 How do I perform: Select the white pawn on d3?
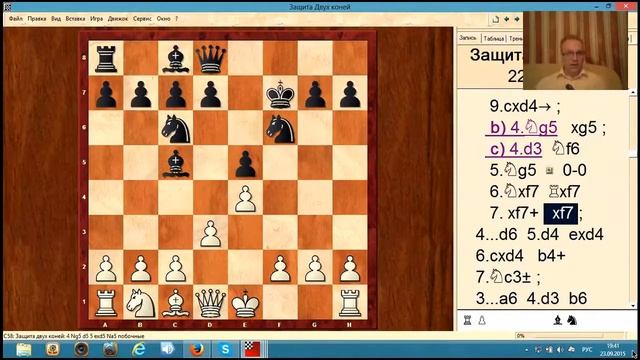[x=211, y=233]
